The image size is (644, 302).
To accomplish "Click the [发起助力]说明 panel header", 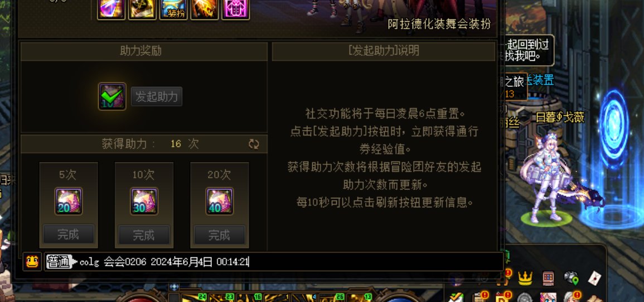I will click(x=384, y=51).
